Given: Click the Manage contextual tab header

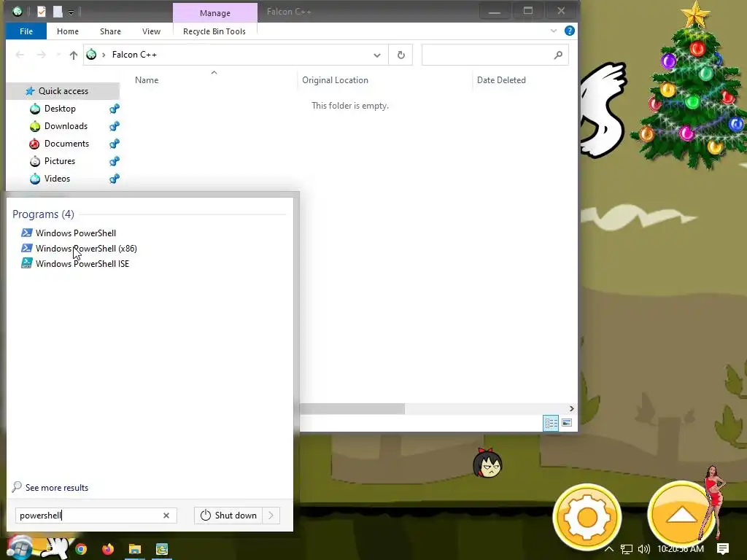Looking at the screenshot, I should click(x=215, y=13).
